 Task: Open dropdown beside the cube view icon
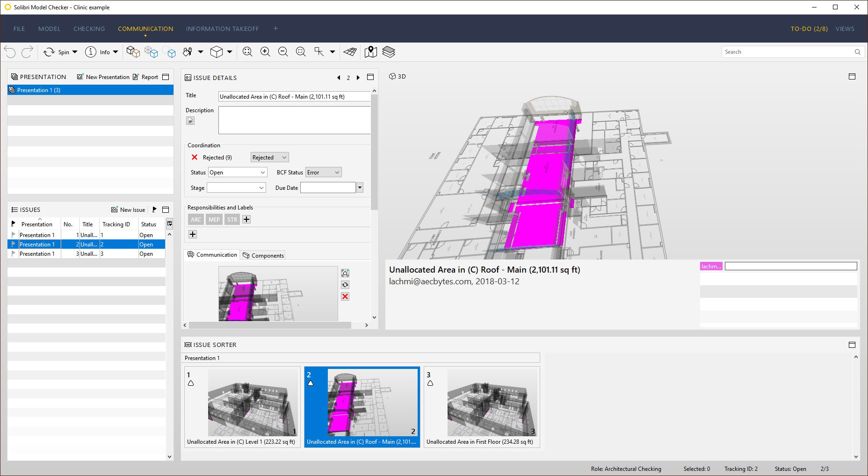[230, 52]
